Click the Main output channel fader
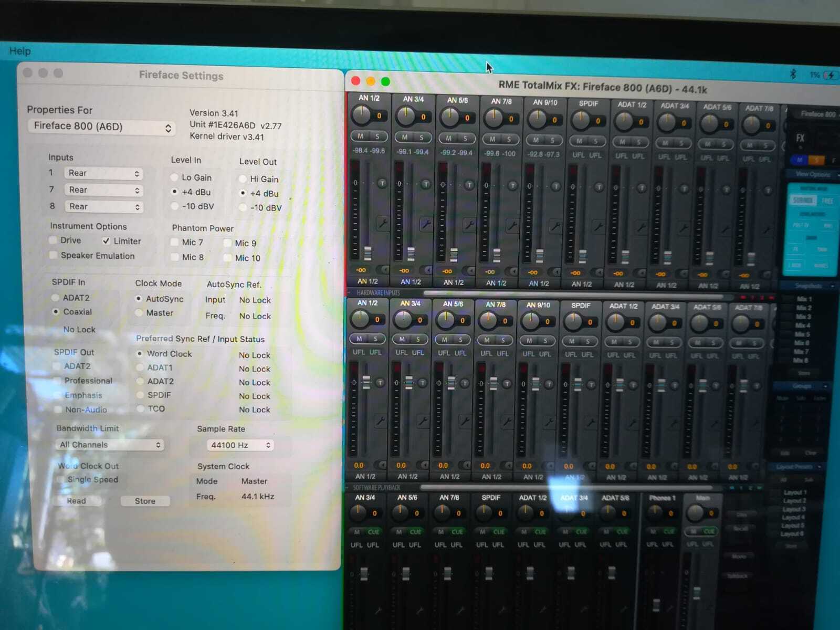The image size is (840, 630). pos(697,593)
